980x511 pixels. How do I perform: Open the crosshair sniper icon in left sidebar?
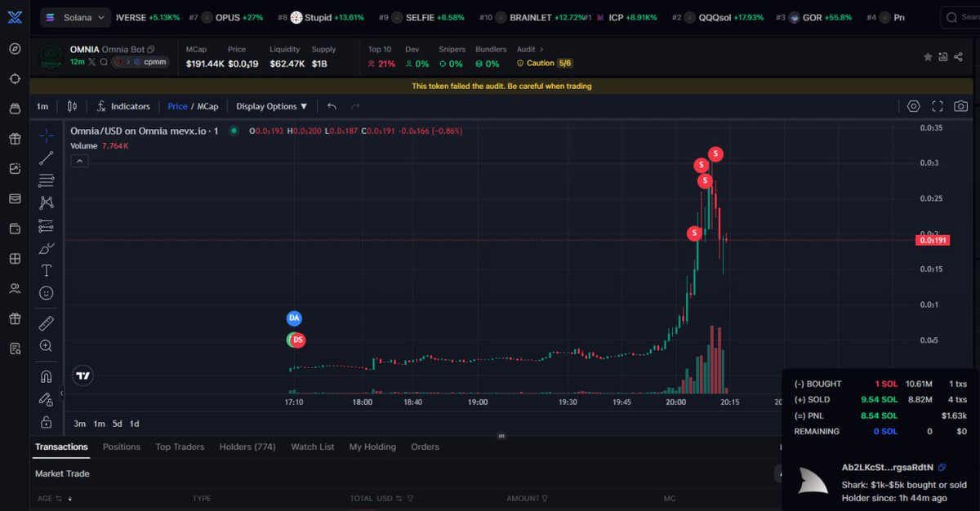15,79
